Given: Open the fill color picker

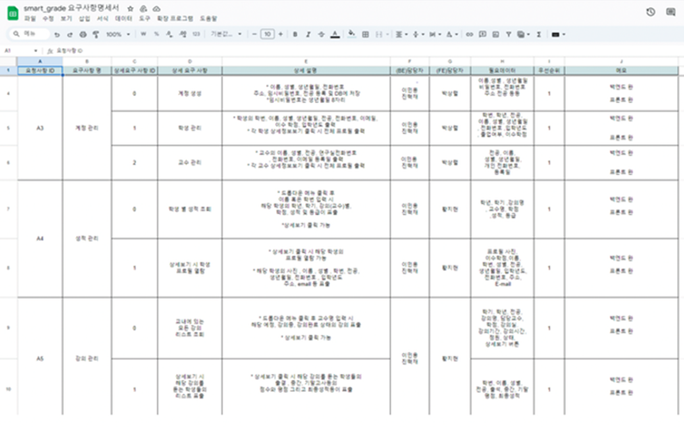Looking at the screenshot, I should tap(352, 34).
